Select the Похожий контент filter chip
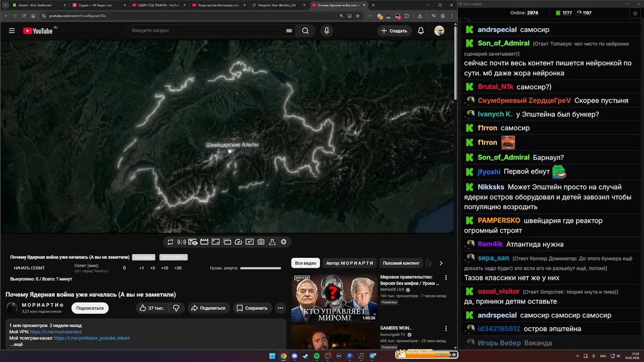The height and width of the screenshot is (362, 644). (x=401, y=263)
